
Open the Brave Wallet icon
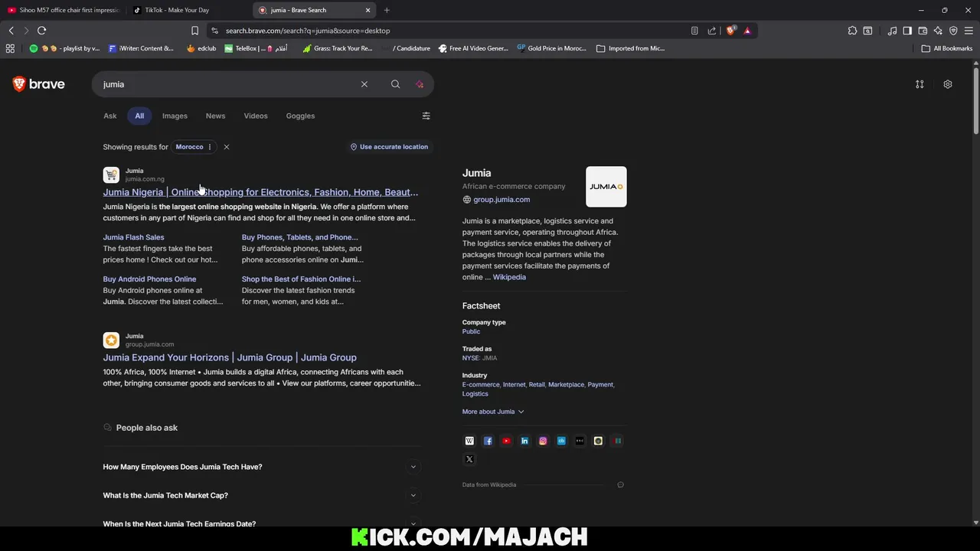tap(923, 31)
